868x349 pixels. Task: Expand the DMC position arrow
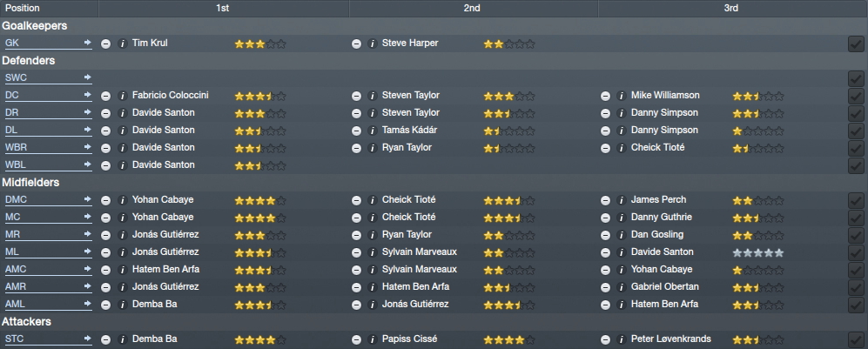[x=87, y=199]
